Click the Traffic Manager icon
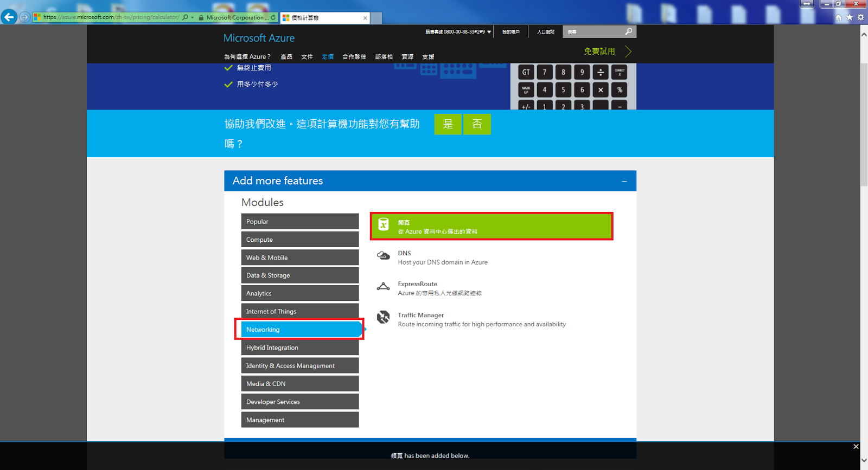The width and height of the screenshot is (868, 470). (x=384, y=317)
